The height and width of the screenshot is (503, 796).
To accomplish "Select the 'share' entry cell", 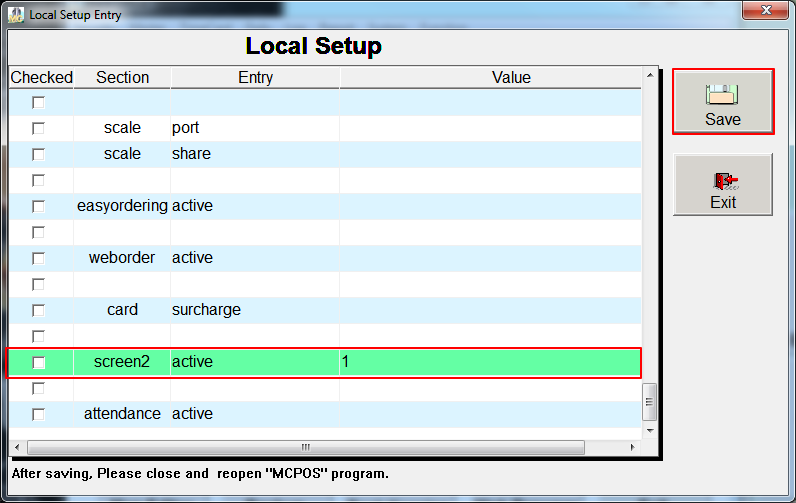I will (255, 154).
